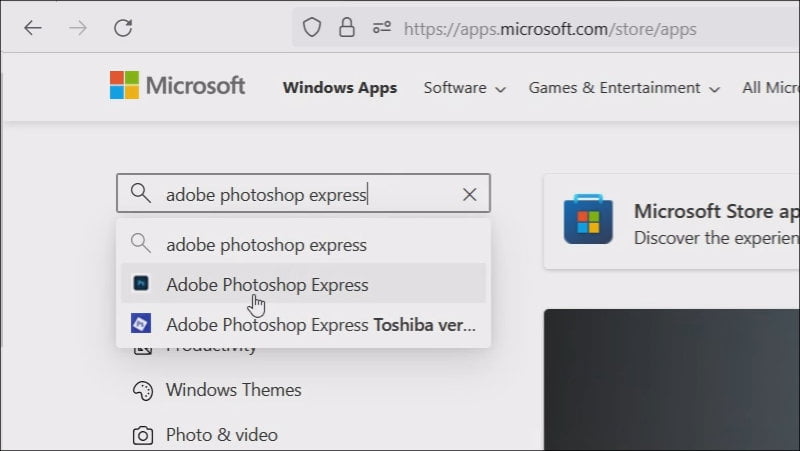This screenshot has width=800, height=451.
Task: Expand Games & Entertainment menu
Action: click(624, 88)
